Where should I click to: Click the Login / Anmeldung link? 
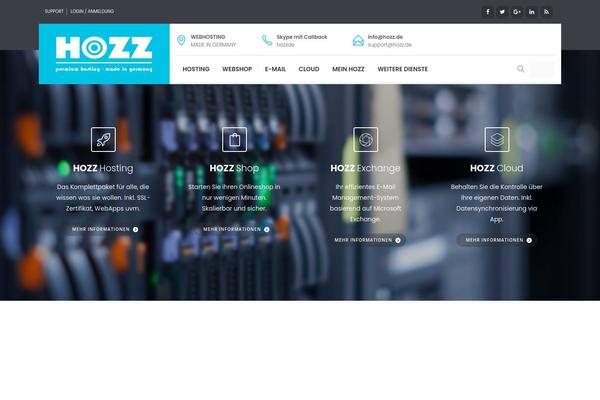(92, 11)
